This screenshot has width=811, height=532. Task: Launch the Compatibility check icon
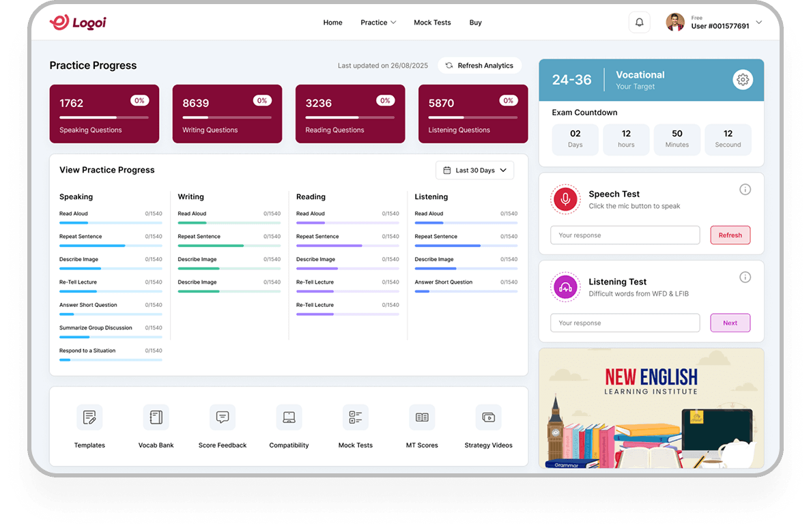(x=289, y=417)
